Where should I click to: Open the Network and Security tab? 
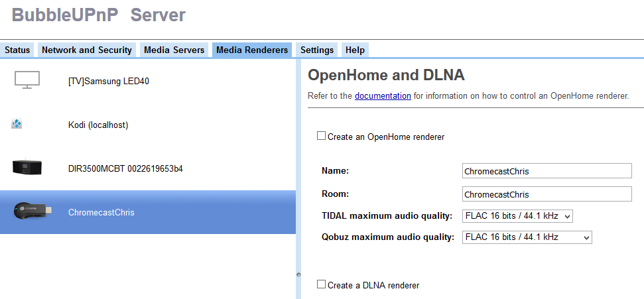click(87, 50)
